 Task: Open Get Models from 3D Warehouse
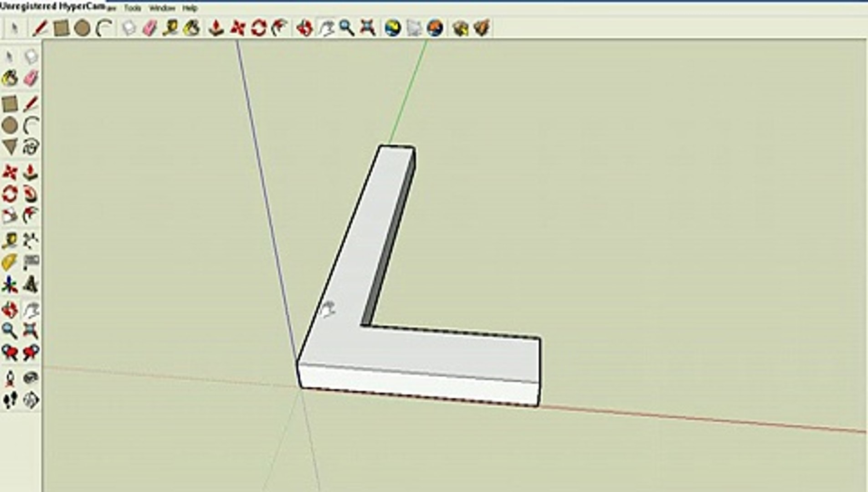(x=460, y=28)
